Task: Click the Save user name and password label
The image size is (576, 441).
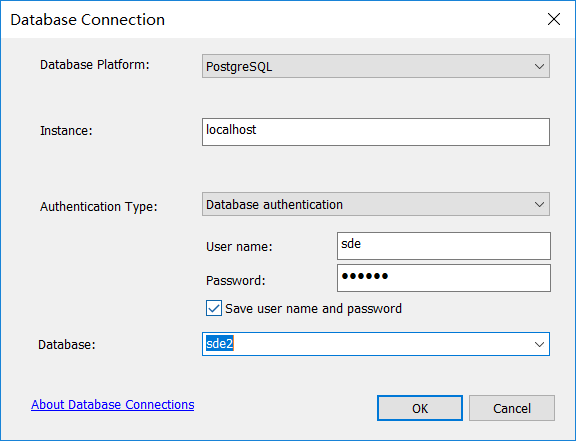Action: (313, 309)
